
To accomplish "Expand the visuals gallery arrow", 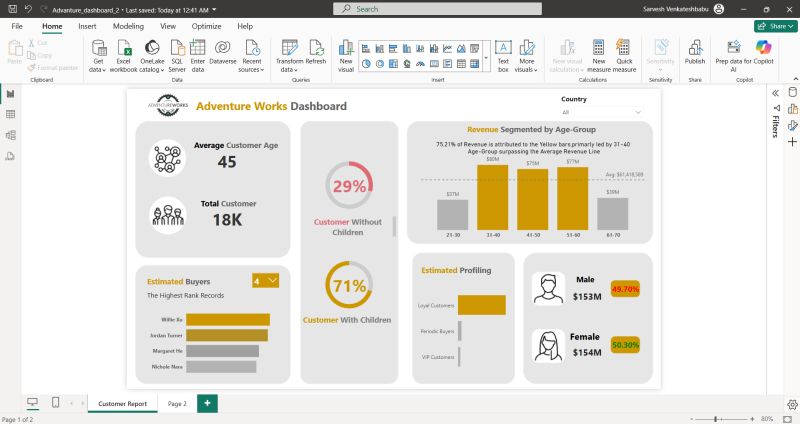I will (x=486, y=57).
